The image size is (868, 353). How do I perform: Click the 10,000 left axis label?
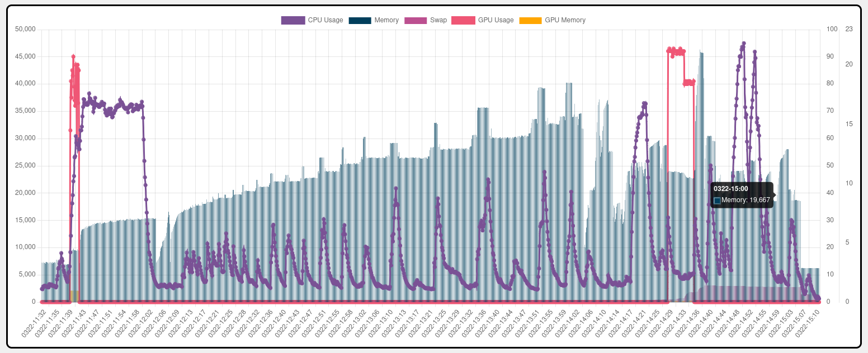point(25,247)
